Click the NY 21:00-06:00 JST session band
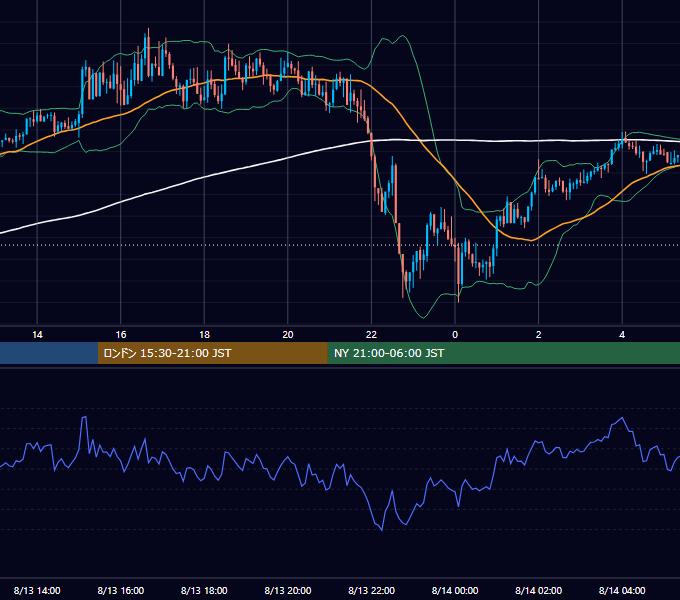The width and height of the screenshot is (680, 600). coord(503,353)
